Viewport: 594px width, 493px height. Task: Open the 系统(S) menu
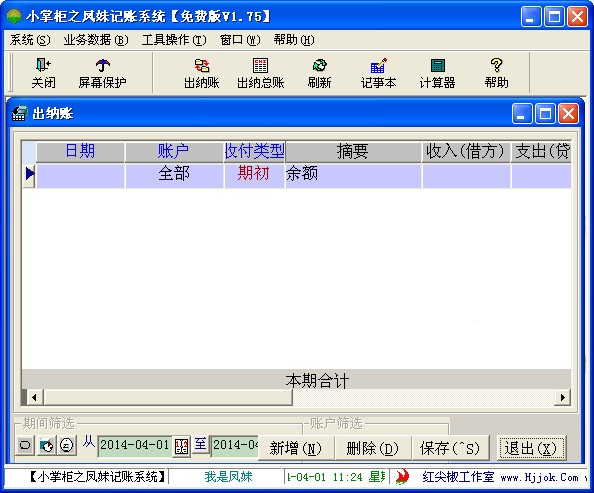(30, 39)
